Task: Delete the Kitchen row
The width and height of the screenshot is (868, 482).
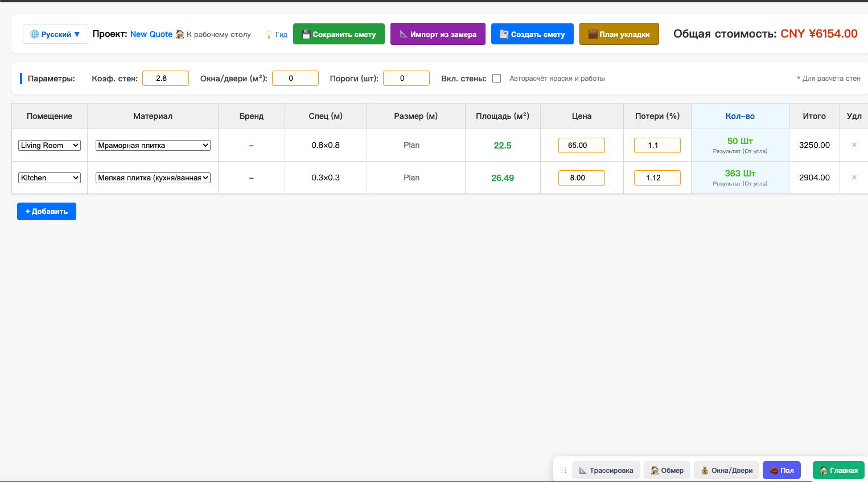Action: (854, 178)
